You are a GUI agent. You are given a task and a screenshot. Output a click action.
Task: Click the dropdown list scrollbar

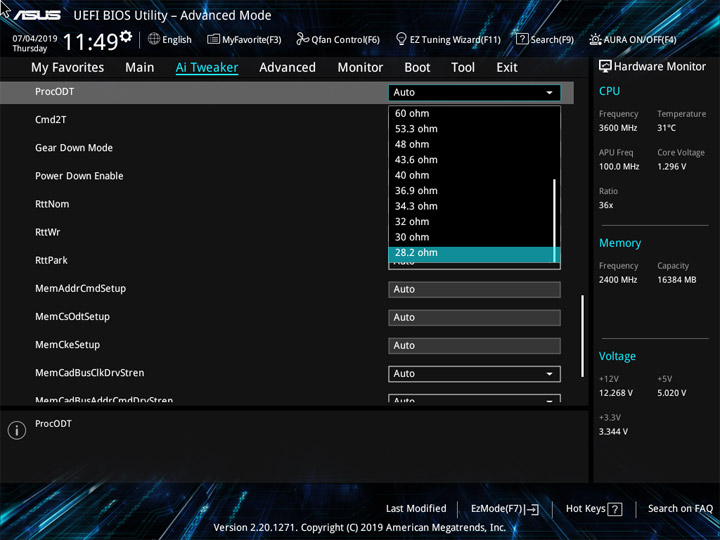click(555, 220)
